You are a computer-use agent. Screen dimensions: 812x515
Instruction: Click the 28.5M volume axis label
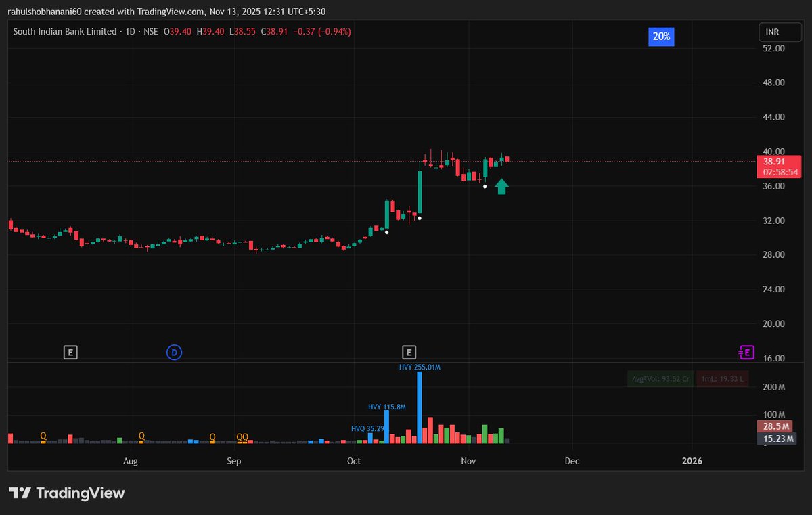[775, 426]
